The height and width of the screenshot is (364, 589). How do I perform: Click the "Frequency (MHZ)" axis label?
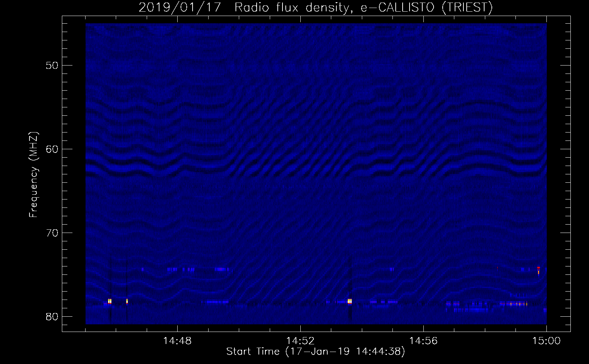point(33,175)
